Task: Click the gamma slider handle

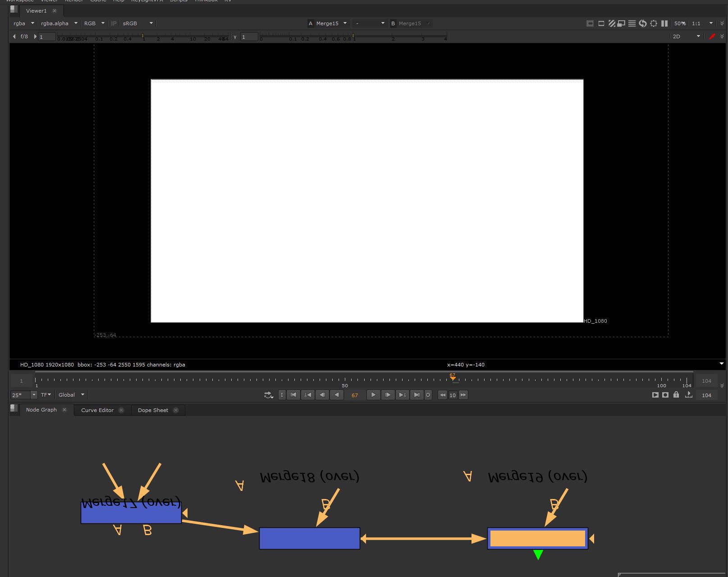Action: (x=353, y=36)
